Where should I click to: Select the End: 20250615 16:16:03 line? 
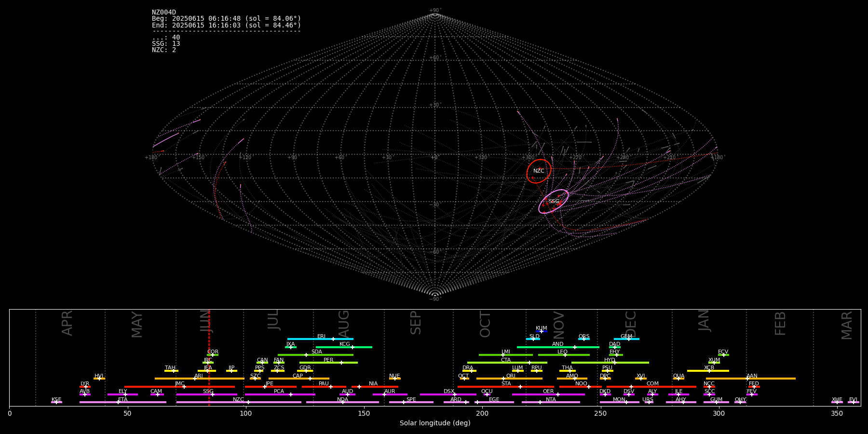tap(226, 25)
